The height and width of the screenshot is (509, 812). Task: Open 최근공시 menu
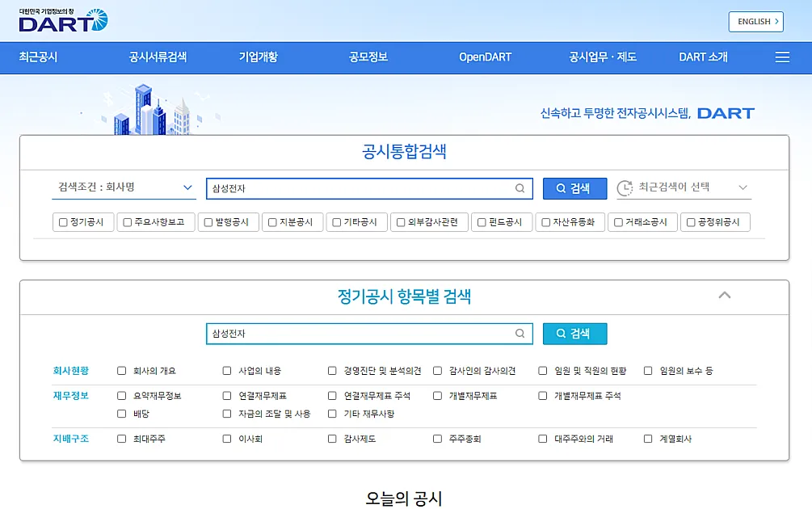38,57
